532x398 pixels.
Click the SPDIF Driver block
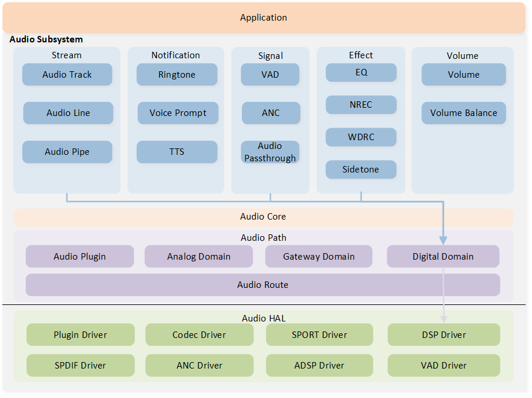[81, 366]
